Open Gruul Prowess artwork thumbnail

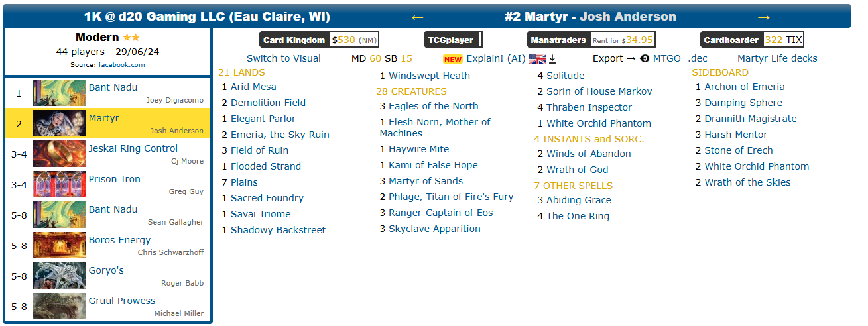pos(60,307)
